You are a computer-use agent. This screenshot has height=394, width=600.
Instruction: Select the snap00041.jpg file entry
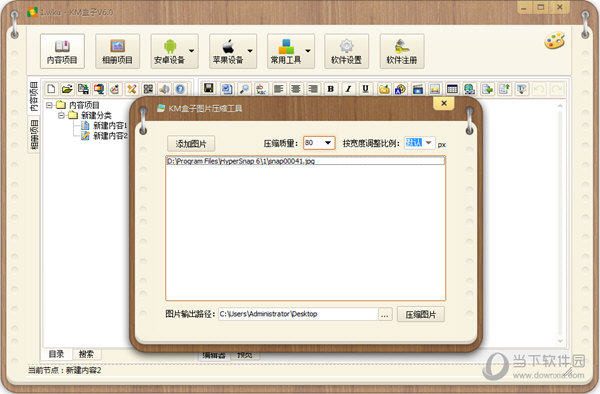305,161
